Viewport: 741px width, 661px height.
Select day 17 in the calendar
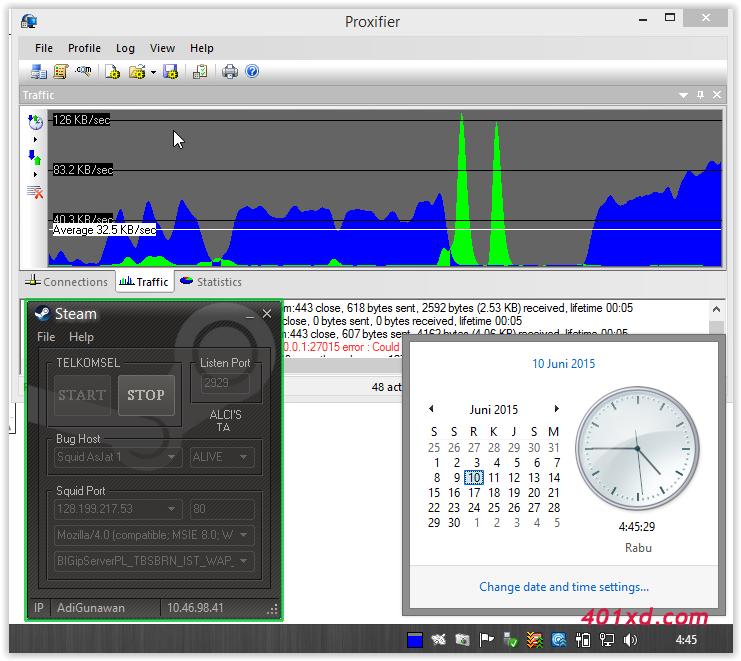pyautogui.click(x=474, y=492)
